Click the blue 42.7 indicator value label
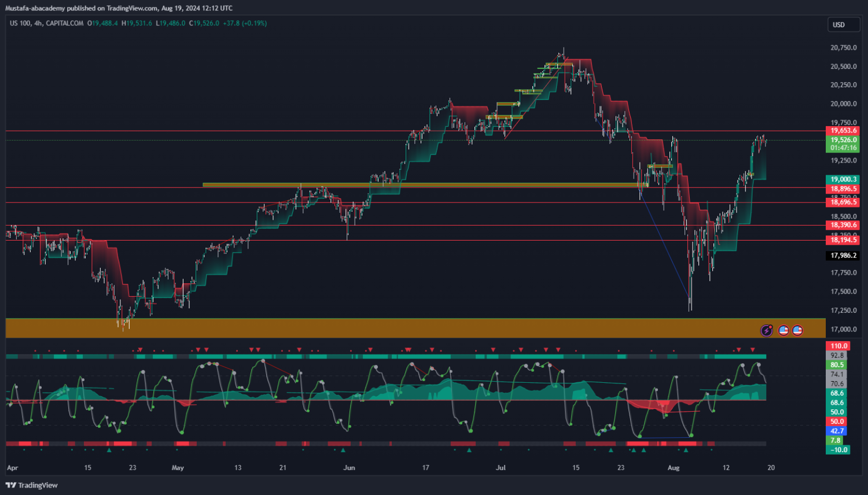This screenshot has height=495, width=868. (x=837, y=431)
